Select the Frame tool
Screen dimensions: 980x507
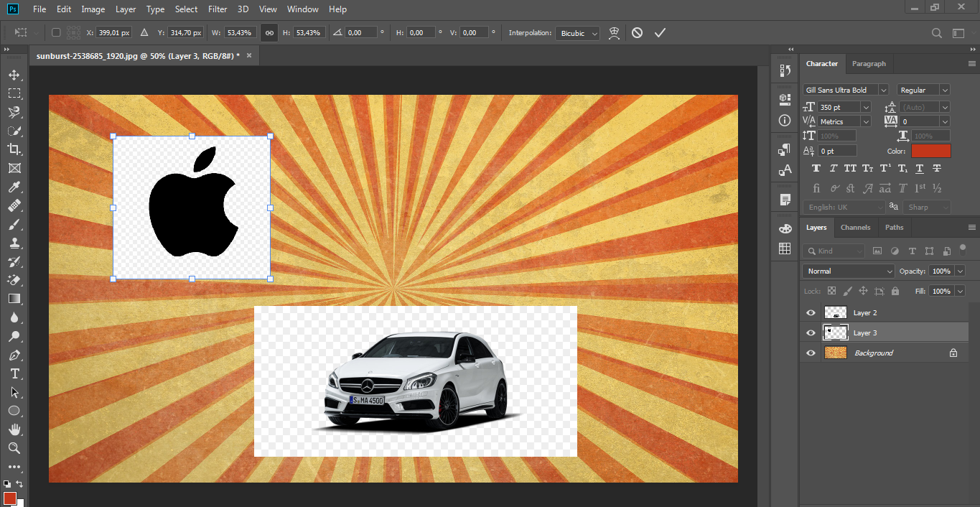pyautogui.click(x=14, y=168)
